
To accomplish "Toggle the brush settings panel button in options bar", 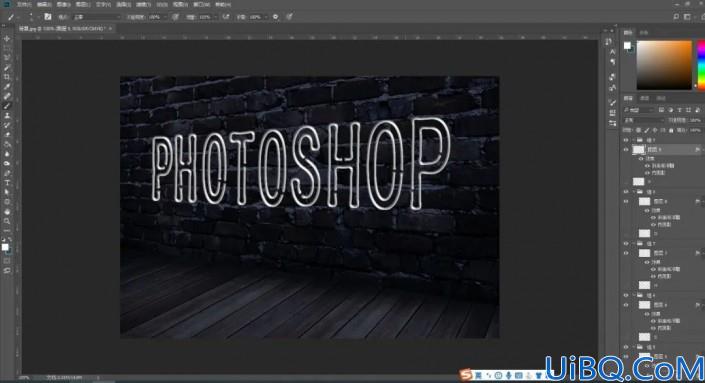I will 47,17.
